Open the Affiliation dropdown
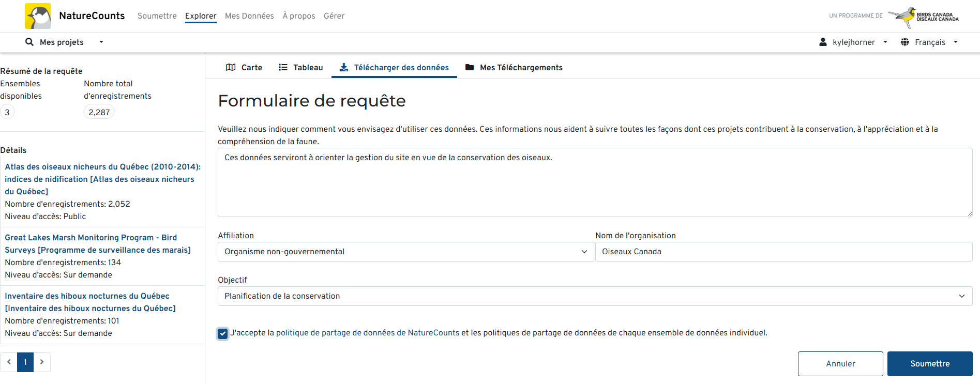The width and height of the screenshot is (980, 385). pyautogui.click(x=406, y=252)
